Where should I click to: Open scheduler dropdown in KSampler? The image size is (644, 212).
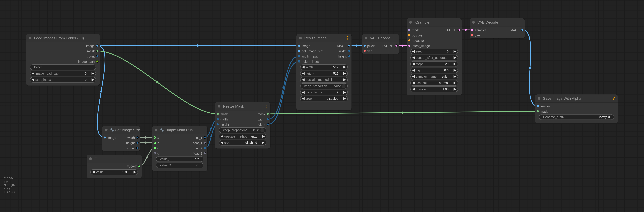click(x=434, y=83)
